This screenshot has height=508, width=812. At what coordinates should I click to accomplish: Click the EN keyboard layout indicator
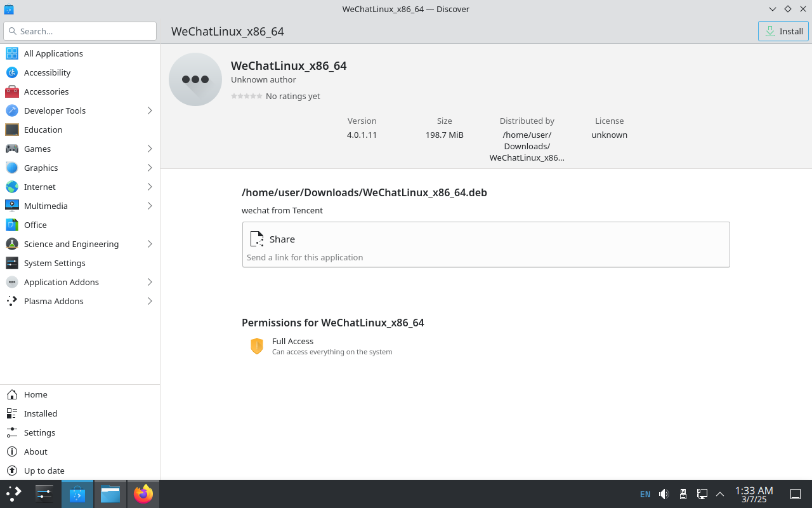coord(645,494)
